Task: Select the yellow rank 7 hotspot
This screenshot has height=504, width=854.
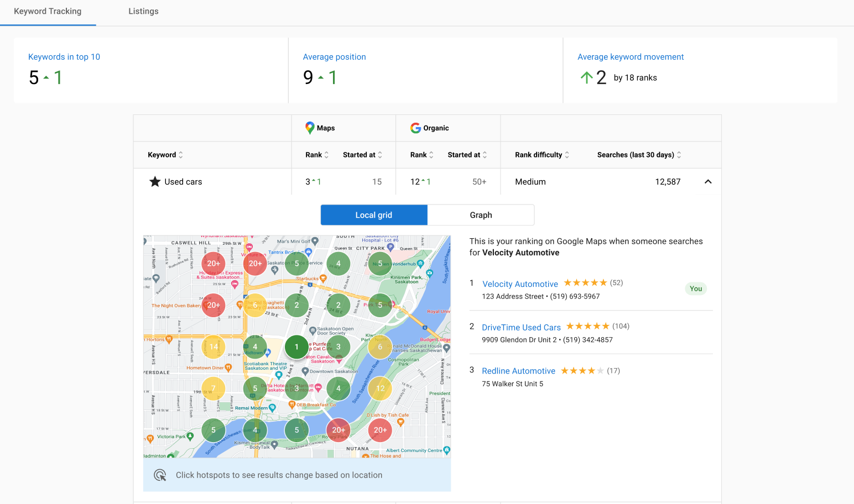Action: [x=213, y=389]
